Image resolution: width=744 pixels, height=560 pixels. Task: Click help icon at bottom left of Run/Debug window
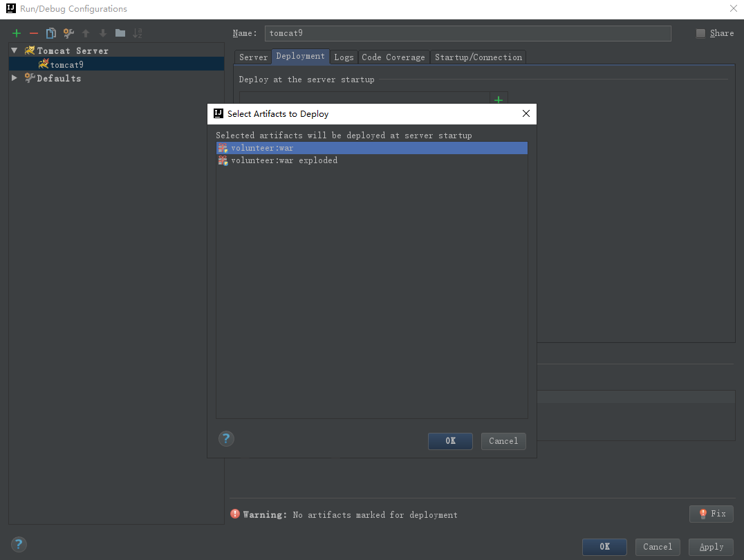point(19,544)
